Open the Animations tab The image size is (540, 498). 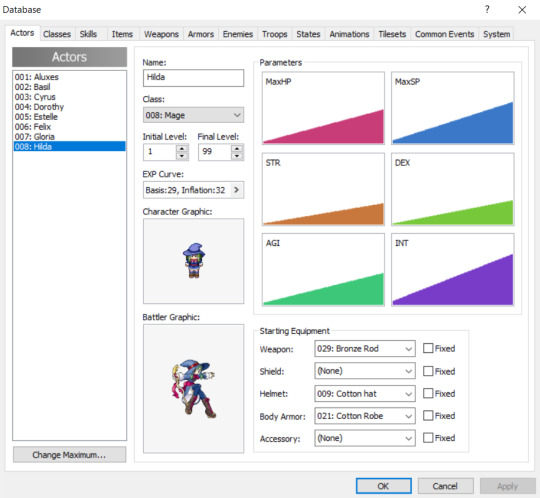(349, 34)
